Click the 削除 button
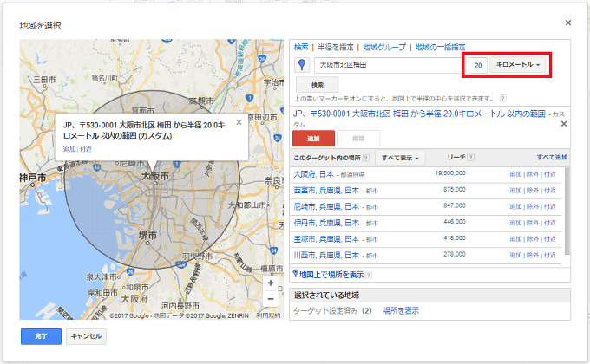Viewport: 590px width, 364px height. [358, 139]
